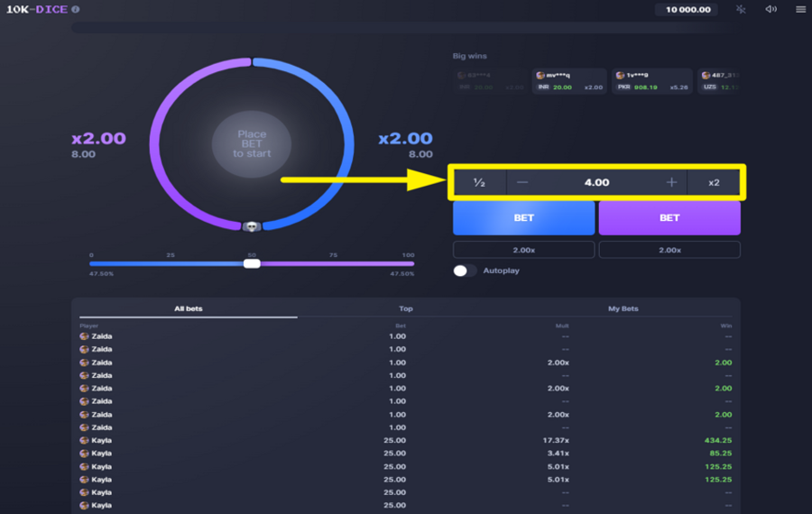Click the avatar icon on 1v***9 card
This screenshot has height=514, width=812.
(x=620, y=76)
